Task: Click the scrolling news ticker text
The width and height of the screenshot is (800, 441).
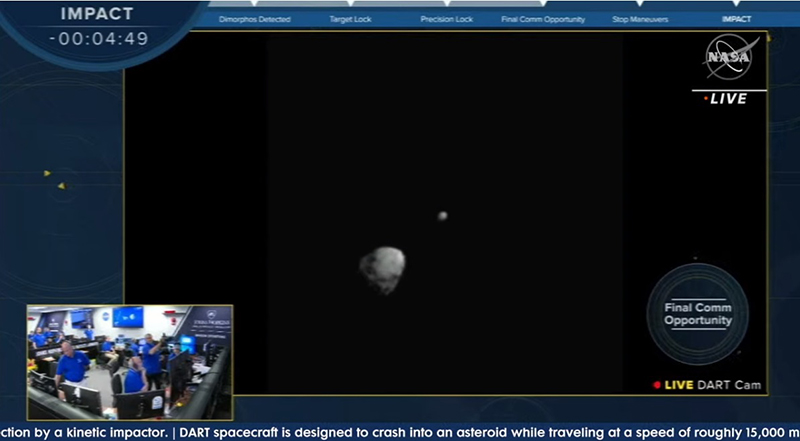Action: click(400, 433)
